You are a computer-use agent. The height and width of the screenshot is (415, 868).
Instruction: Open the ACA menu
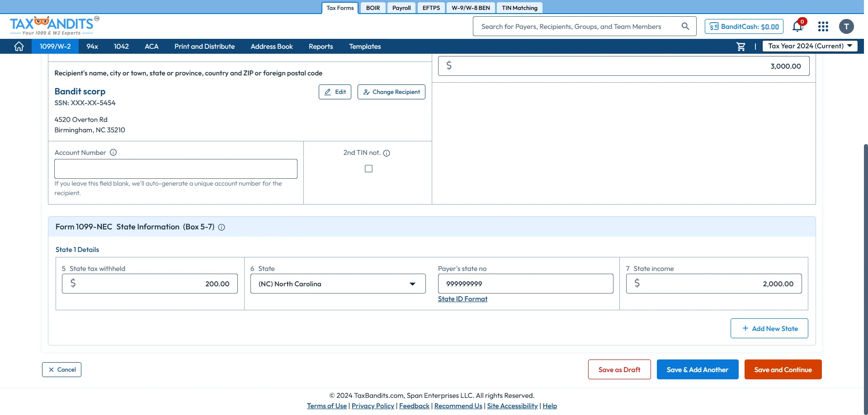pos(151,47)
